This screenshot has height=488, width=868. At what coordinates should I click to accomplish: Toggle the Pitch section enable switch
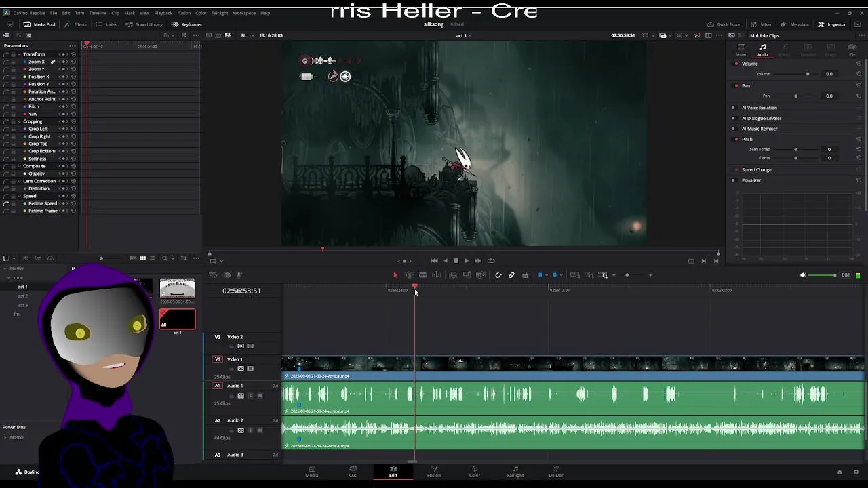click(736, 139)
